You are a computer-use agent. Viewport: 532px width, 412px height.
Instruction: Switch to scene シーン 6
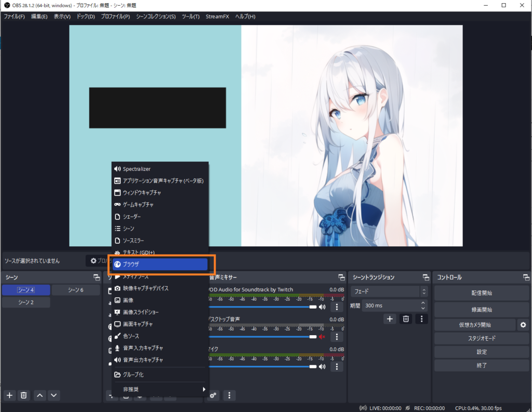76,290
